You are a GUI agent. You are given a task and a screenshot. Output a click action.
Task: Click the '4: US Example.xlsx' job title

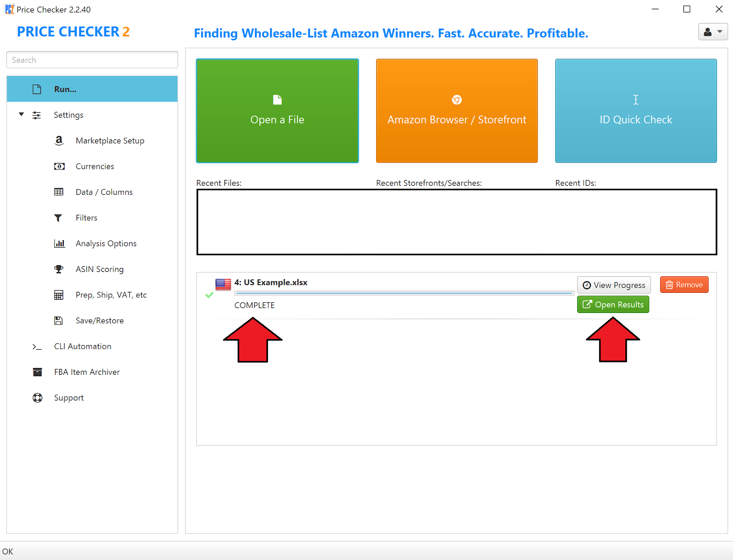click(x=271, y=282)
